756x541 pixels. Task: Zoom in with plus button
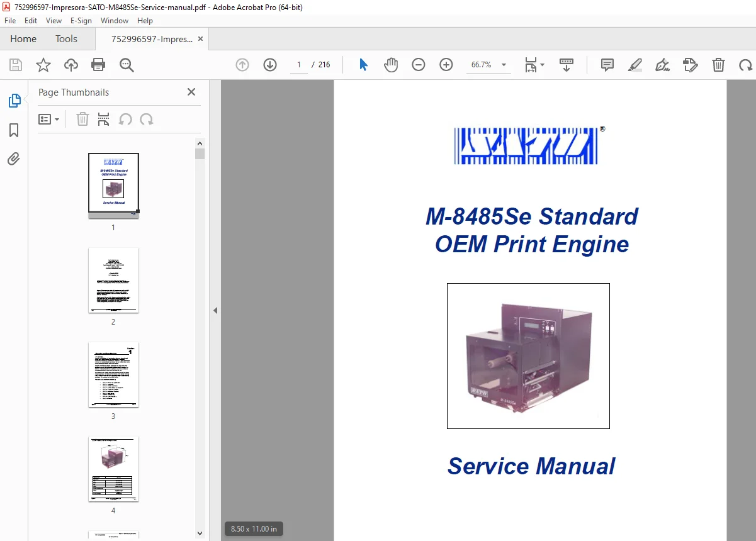(446, 65)
